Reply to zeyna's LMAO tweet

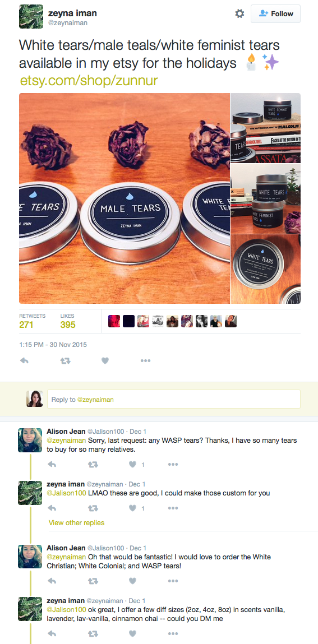(52, 508)
